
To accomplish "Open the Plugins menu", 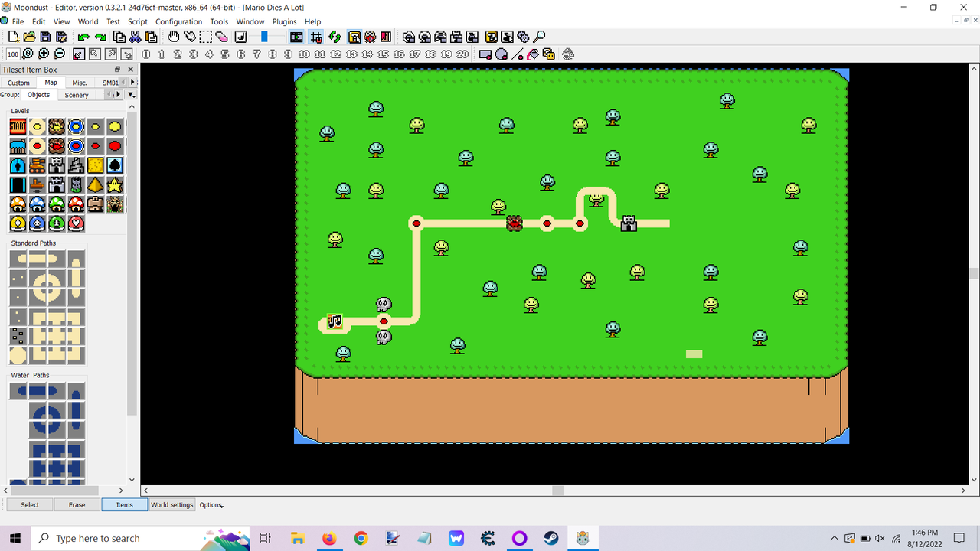I will (x=284, y=21).
